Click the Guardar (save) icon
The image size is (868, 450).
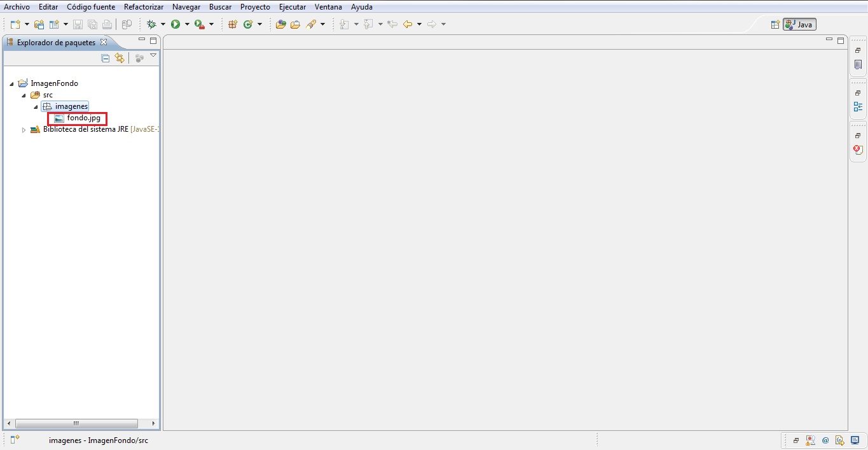coord(78,24)
